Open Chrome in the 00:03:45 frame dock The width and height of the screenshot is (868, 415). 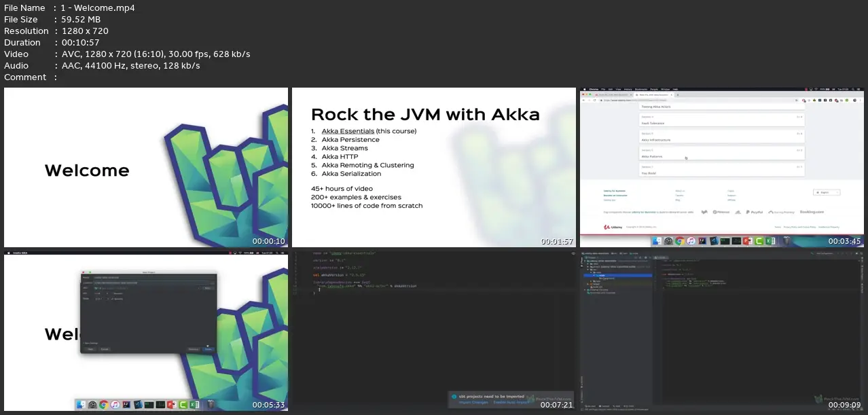click(680, 240)
